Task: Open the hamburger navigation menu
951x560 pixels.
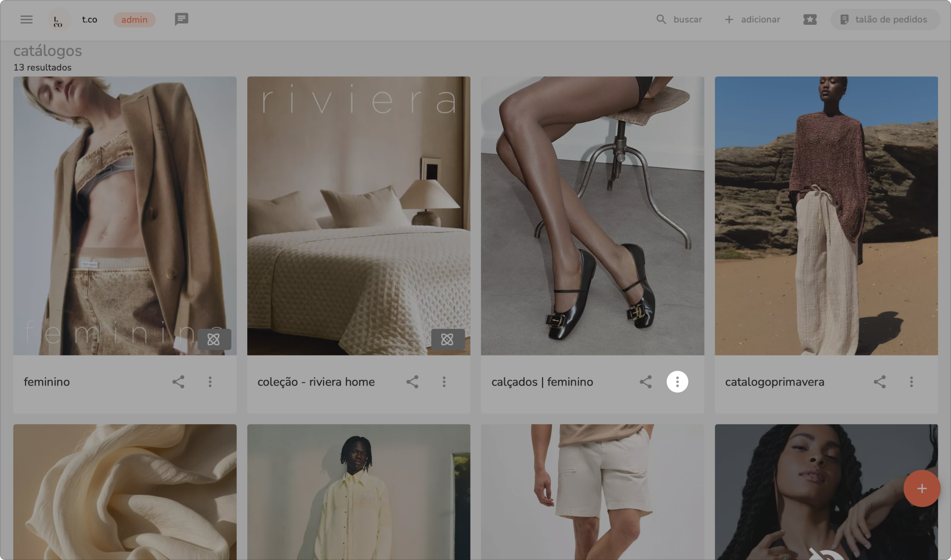Action: click(x=26, y=19)
